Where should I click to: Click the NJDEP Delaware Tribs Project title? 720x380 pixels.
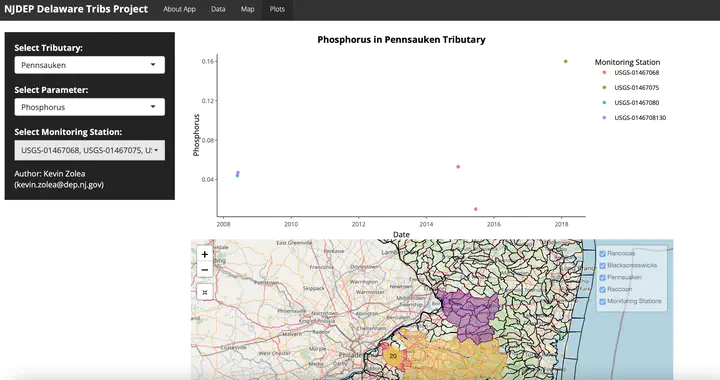click(x=76, y=9)
